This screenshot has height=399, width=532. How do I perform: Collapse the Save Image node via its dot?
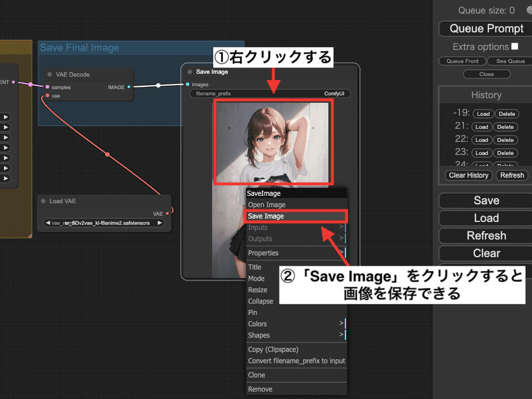189,72
